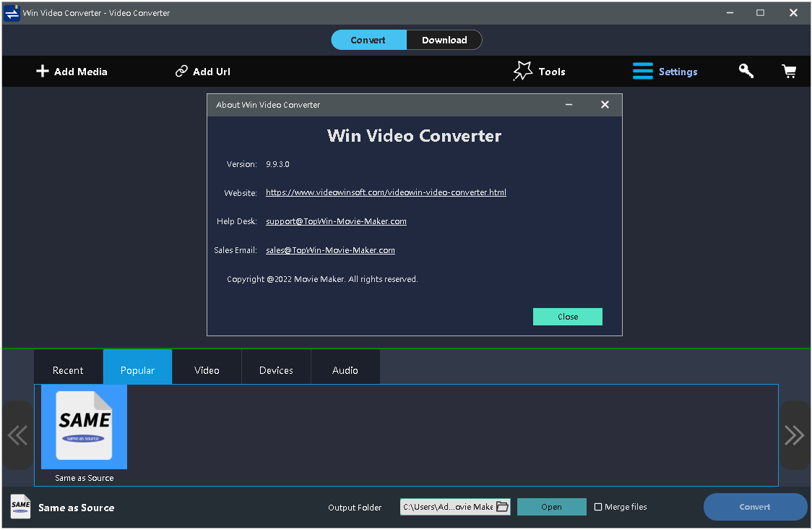Click the Add Url link icon

click(x=181, y=71)
